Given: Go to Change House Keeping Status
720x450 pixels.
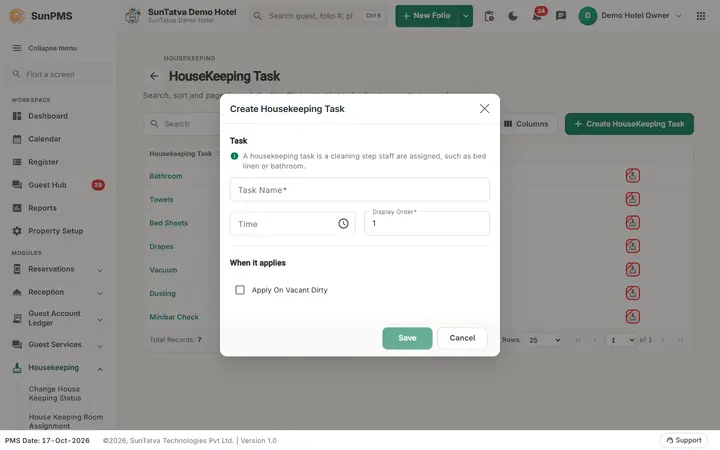Looking at the screenshot, I should pyautogui.click(x=55, y=394).
